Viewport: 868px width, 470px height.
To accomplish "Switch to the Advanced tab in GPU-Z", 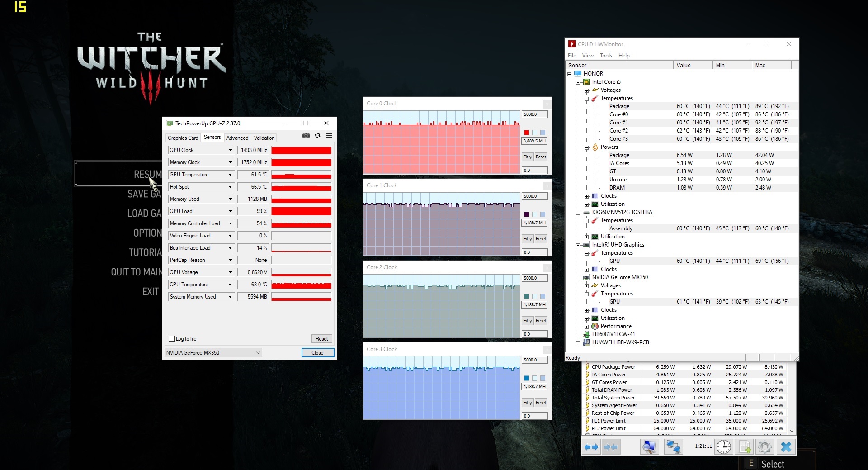I will (237, 138).
